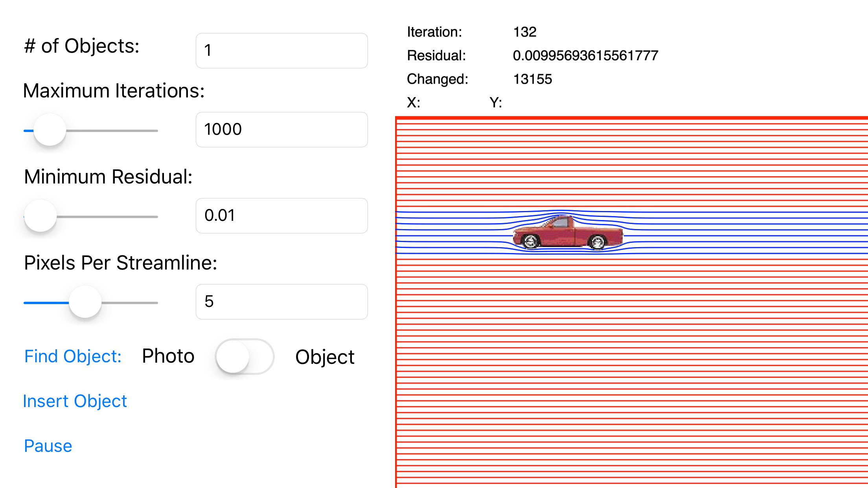Viewport: 868px width, 488px height.
Task: Click the Find Object link
Action: click(73, 356)
